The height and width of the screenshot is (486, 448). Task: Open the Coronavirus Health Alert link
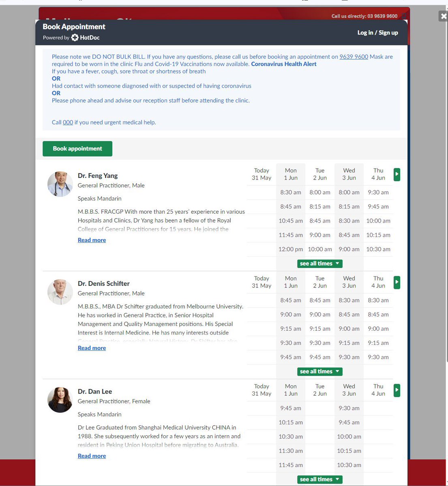[x=284, y=64]
